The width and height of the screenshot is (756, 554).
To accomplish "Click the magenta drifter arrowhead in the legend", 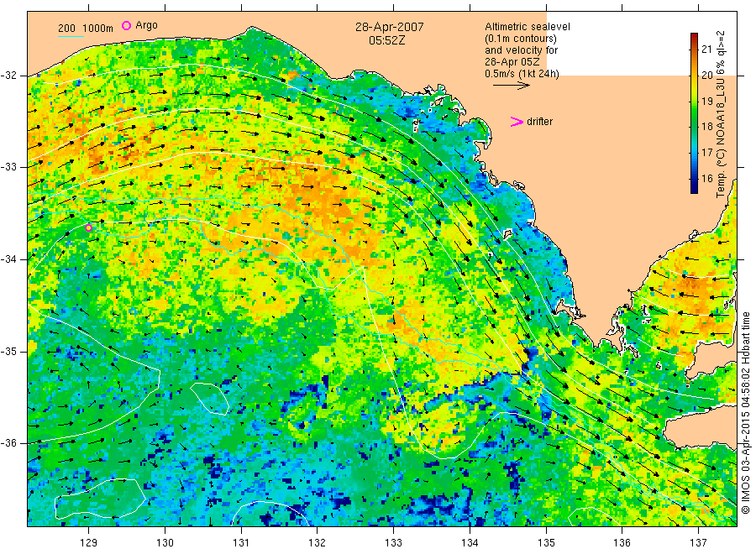I will click(517, 122).
